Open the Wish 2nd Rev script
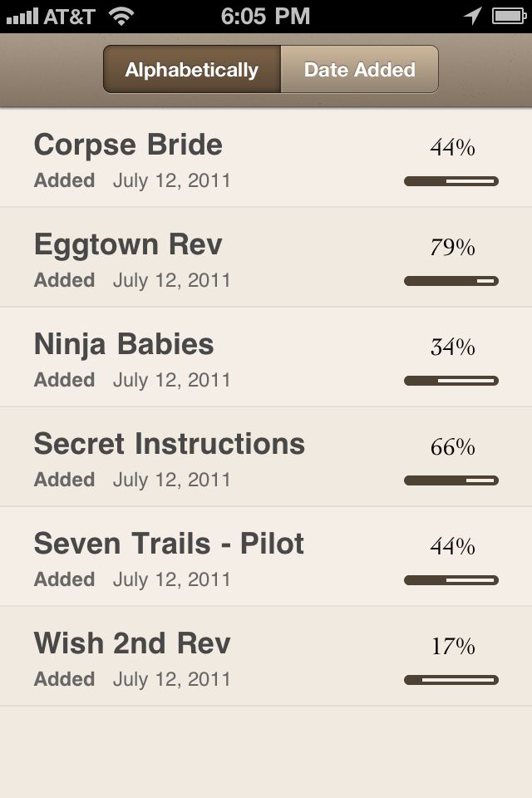The image size is (532, 798). click(266, 656)
